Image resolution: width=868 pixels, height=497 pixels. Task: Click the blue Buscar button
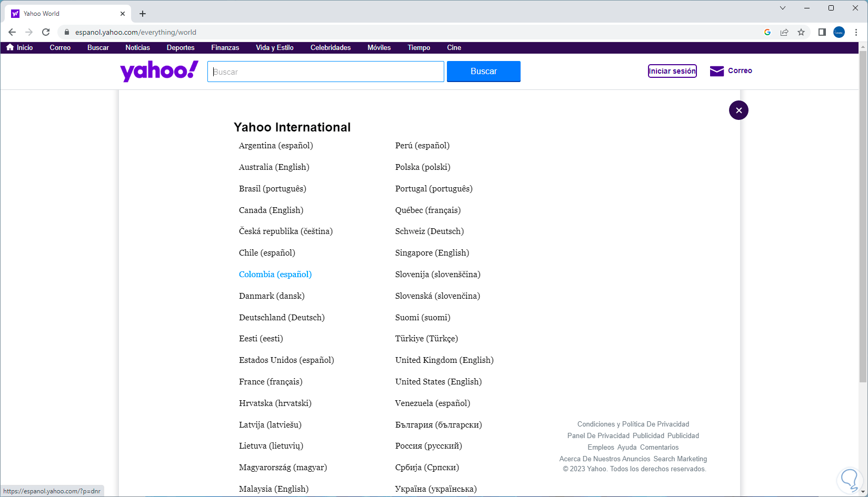(x=484, y=72)
